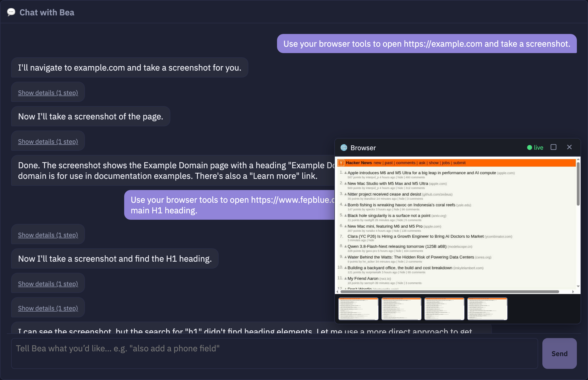Click the Hacker News title link
Viewport: 588px width, 380px height.
359,163
